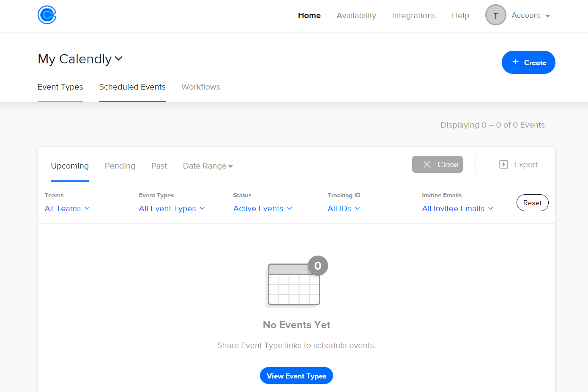Viewport: 588px width, 392px height.
Task: Click the 'Displaying 0 – 0 of 0 Events' text
Action: pyautogui.click(x=492, y=125)
